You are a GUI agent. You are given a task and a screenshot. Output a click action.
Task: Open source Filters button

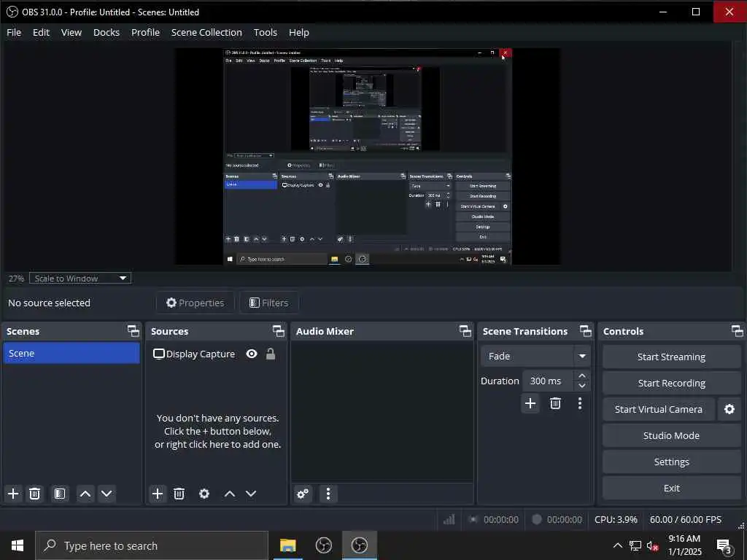click(x=269, y=303)
